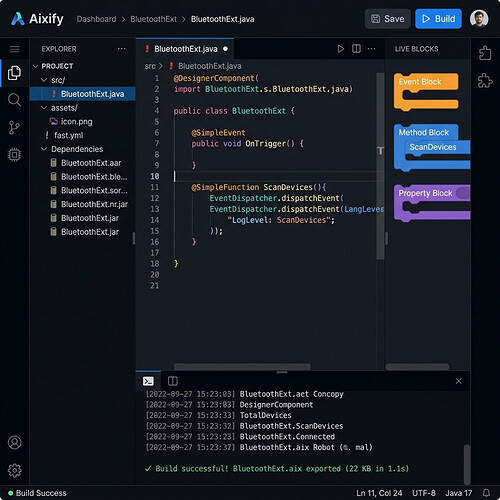The width and height of the screenshot is (500, 500).
Task: Open the Search view in activity bar
Action: (14, 100)
